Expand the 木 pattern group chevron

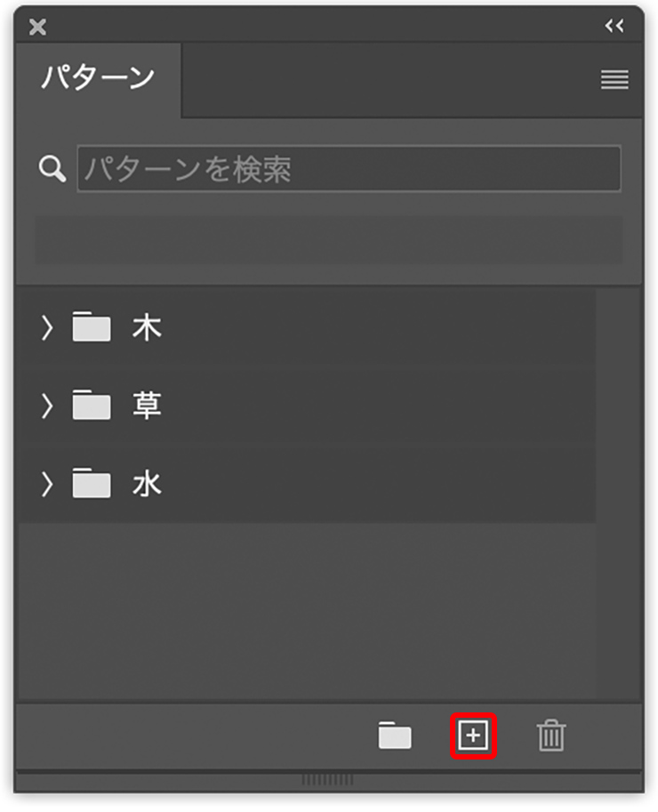point(47,328)
